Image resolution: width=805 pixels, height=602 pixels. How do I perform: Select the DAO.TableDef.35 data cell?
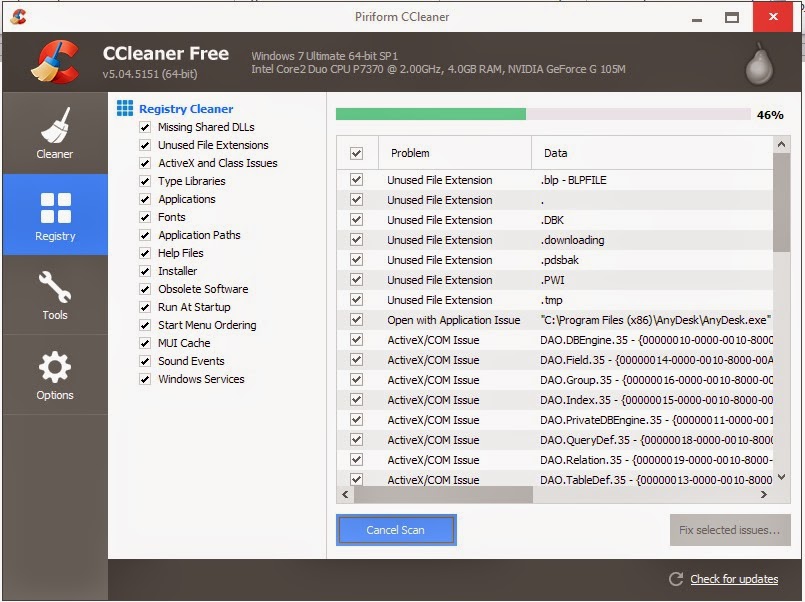(656, 480)
